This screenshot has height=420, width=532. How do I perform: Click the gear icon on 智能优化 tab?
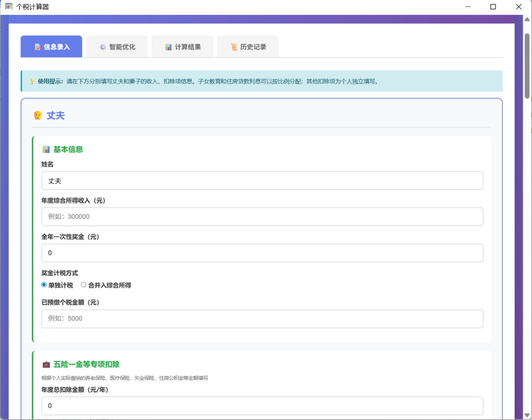coord(102,47)
